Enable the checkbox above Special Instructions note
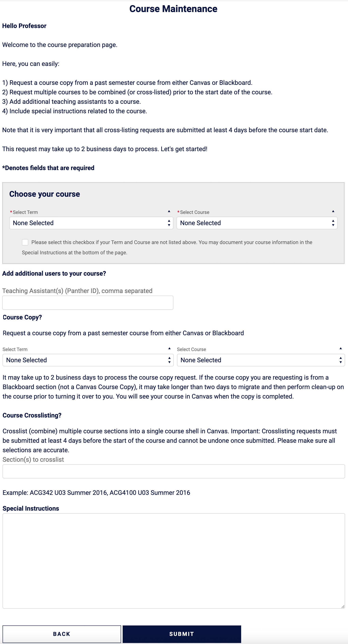This screenshot has width=348, height=644. click(x=25, y=242)
